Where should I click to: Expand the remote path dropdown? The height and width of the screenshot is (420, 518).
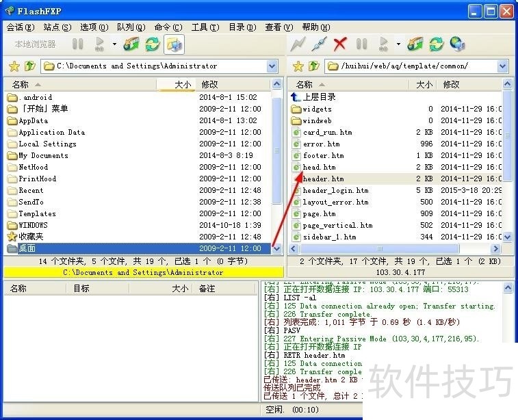pos(502,66)
